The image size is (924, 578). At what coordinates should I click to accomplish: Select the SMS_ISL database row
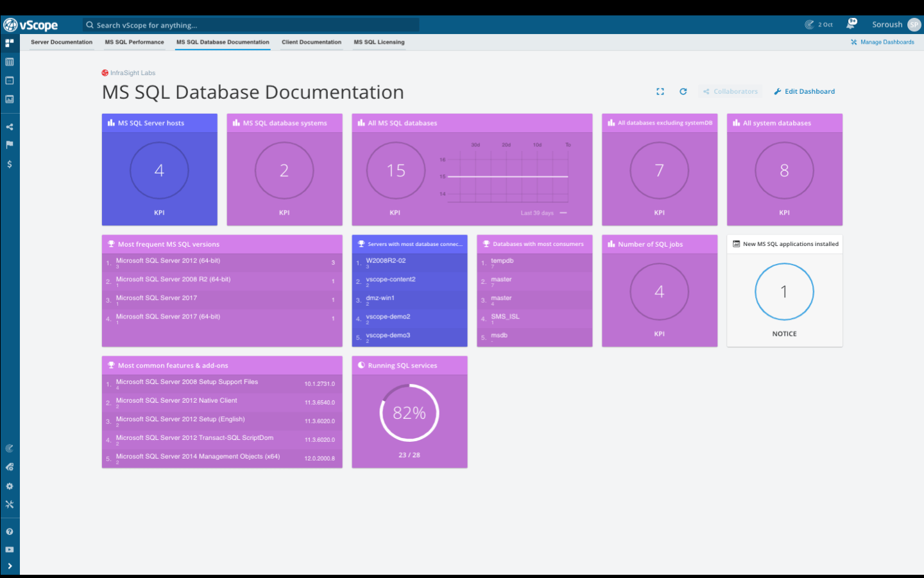(x=535, y=319)
